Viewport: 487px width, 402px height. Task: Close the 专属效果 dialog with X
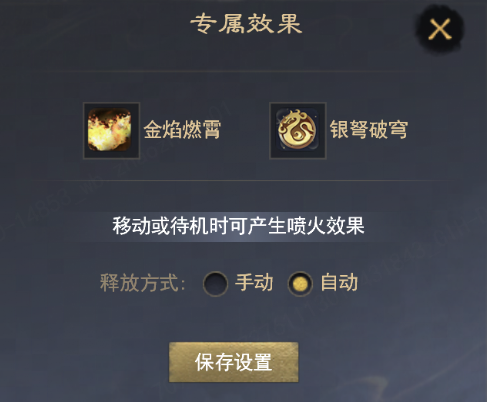pyautogui.click(x=440, y=29)
